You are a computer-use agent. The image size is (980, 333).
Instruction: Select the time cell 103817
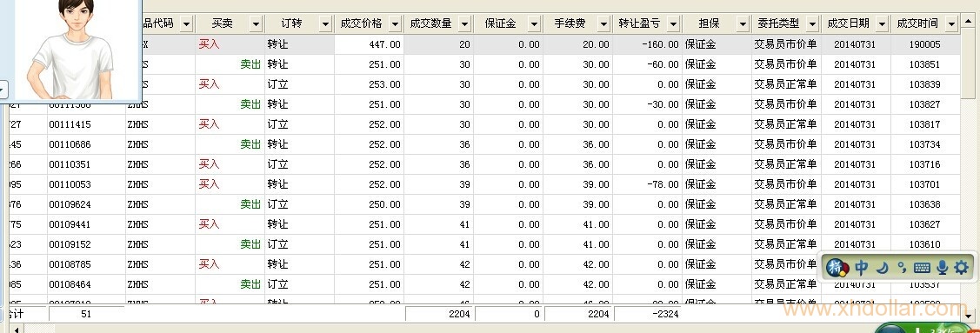[x=924, y=124]
